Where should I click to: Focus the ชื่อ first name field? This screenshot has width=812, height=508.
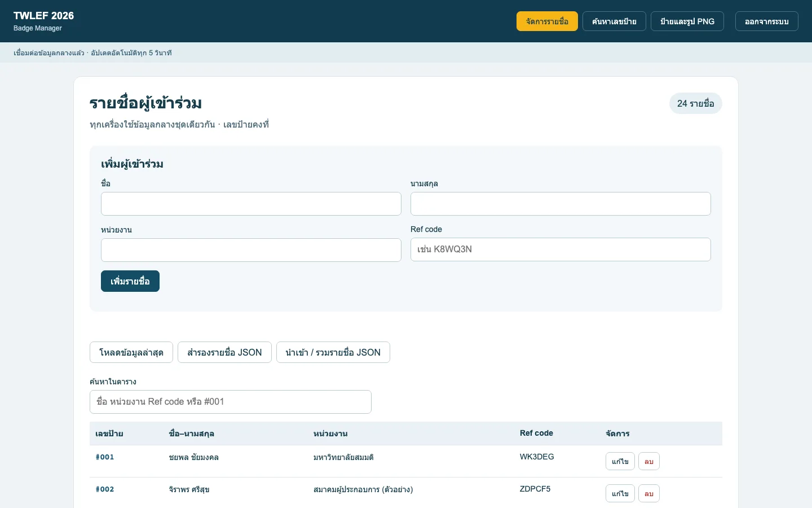coord(251,204)
